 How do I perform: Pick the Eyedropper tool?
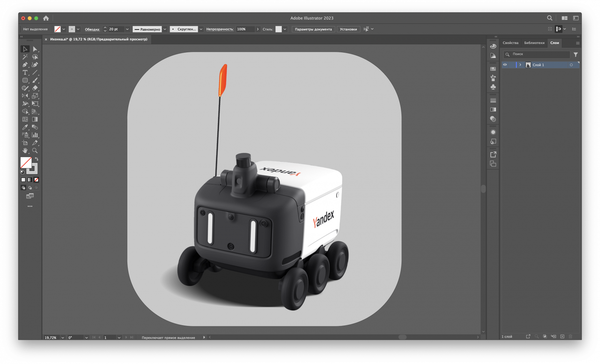pos(25,127)
